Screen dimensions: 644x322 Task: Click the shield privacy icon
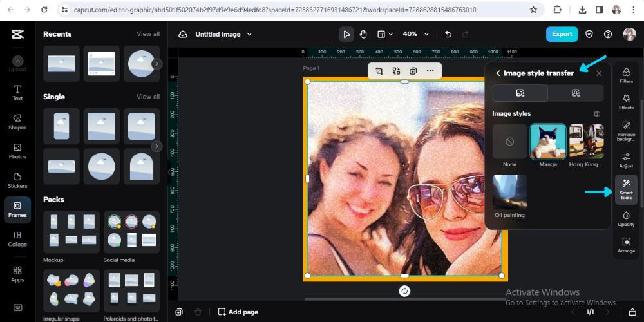point(589,34)
